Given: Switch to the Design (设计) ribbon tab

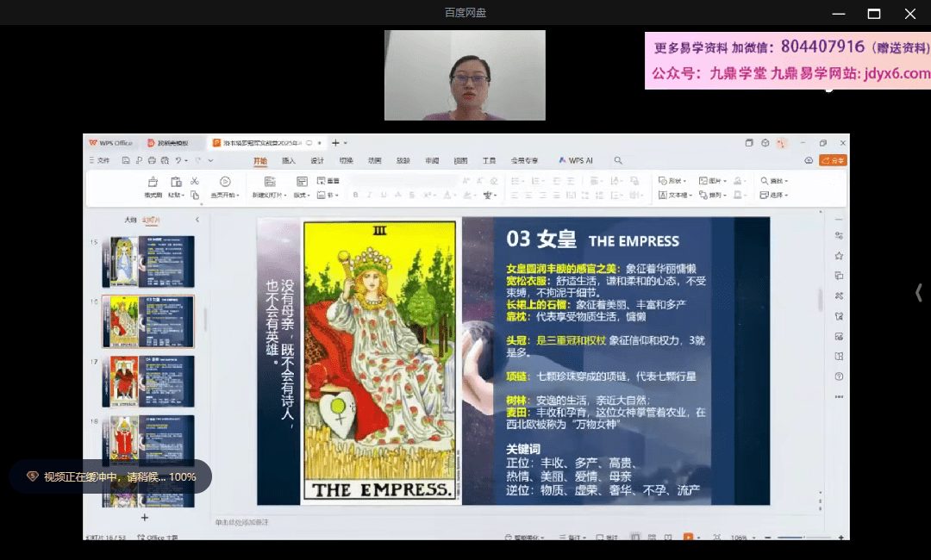Looking at the screenshot, I should 317,160.
